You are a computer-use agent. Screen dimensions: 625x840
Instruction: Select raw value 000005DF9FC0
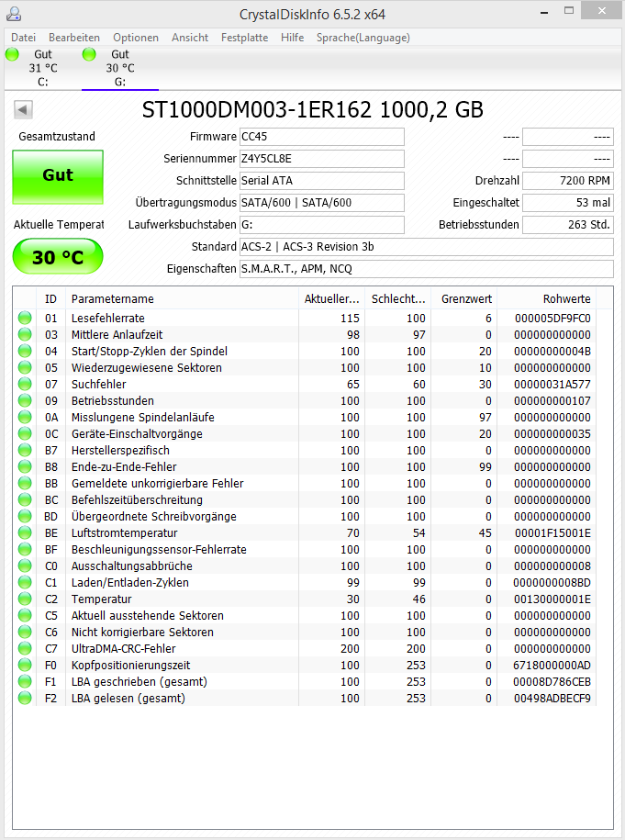click(x=552, y=319)
